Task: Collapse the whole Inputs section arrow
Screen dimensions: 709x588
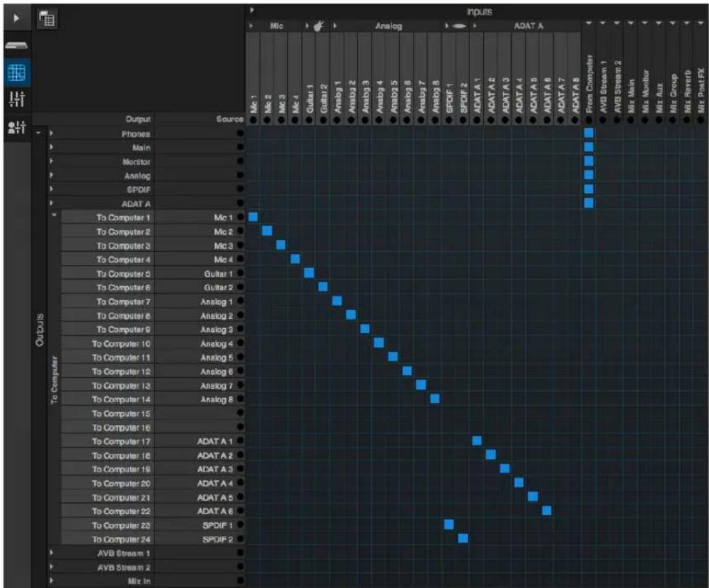Action: coord(252,11)
